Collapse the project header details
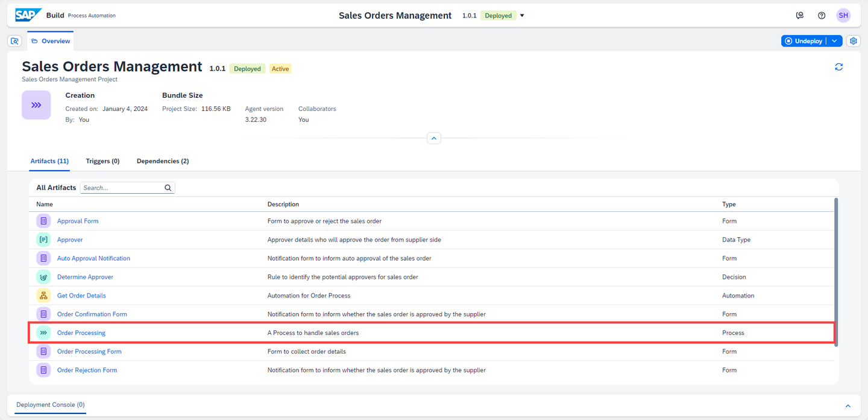 tap(434, 138)
